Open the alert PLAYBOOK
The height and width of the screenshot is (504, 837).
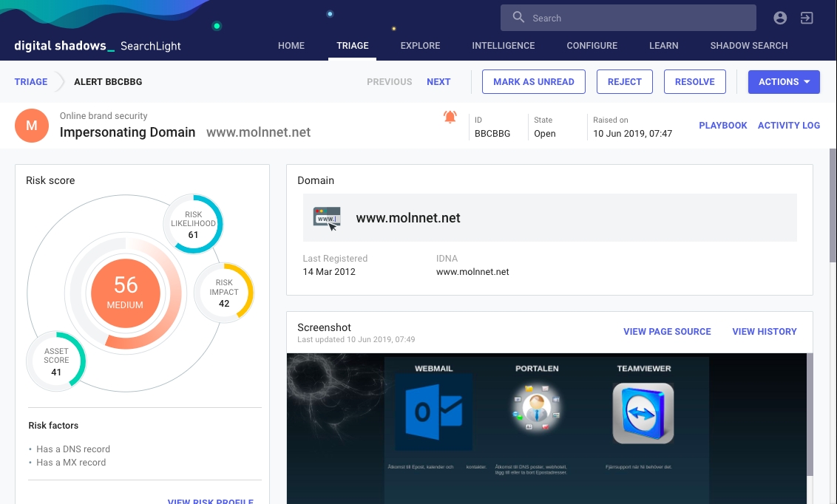point(723,126)
